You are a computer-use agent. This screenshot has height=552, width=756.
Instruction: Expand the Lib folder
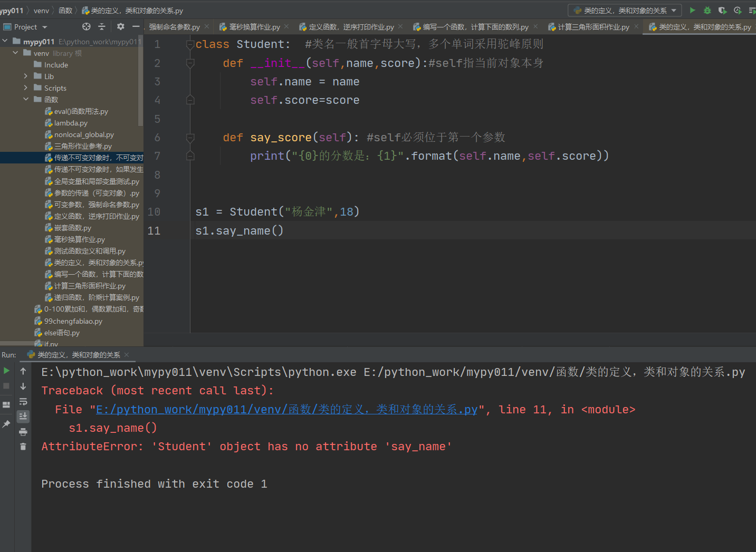tap(26, 76)
